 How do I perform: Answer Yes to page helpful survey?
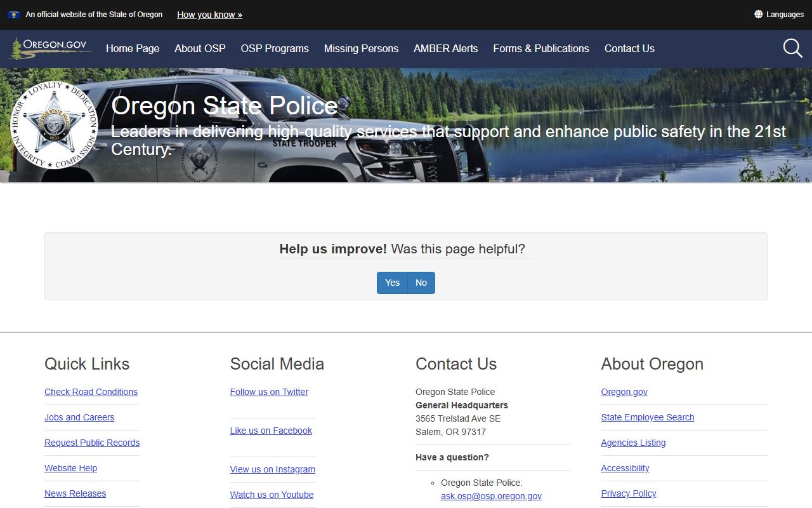click(392, 283)
